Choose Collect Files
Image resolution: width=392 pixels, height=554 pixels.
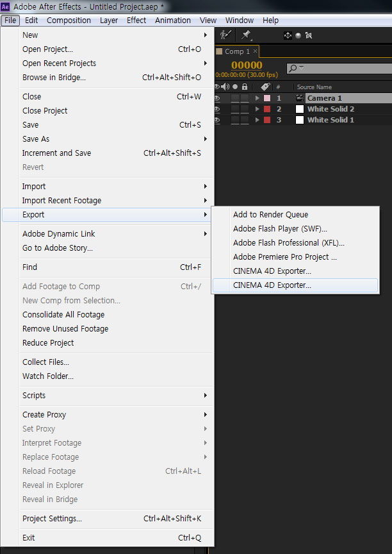[108, 362]
